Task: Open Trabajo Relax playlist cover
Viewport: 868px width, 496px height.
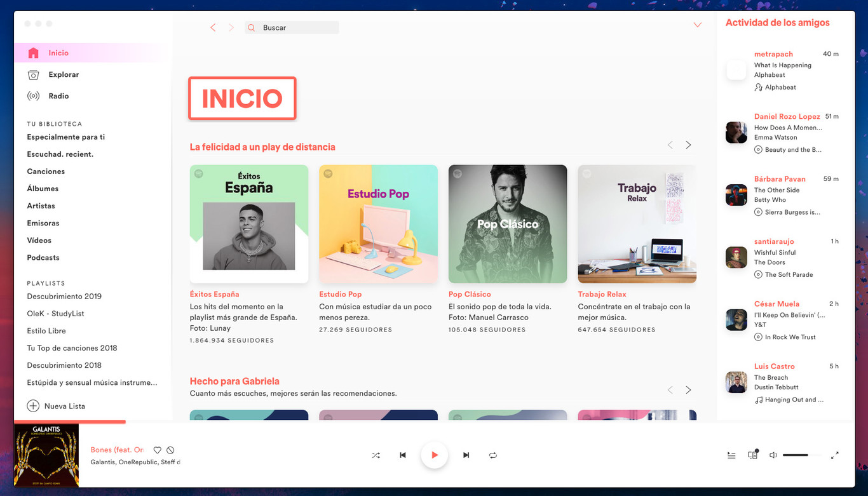Action: click(x=637, y=224)
